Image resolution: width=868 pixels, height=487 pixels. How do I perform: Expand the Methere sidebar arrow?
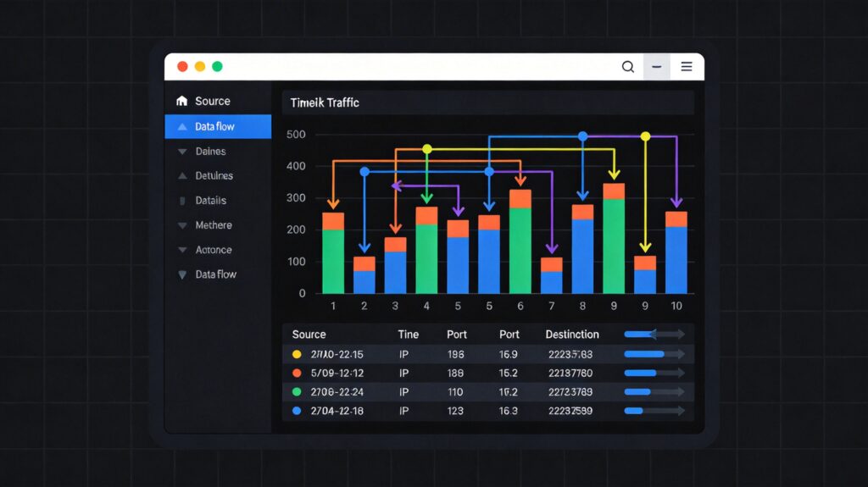coord(181,226)
